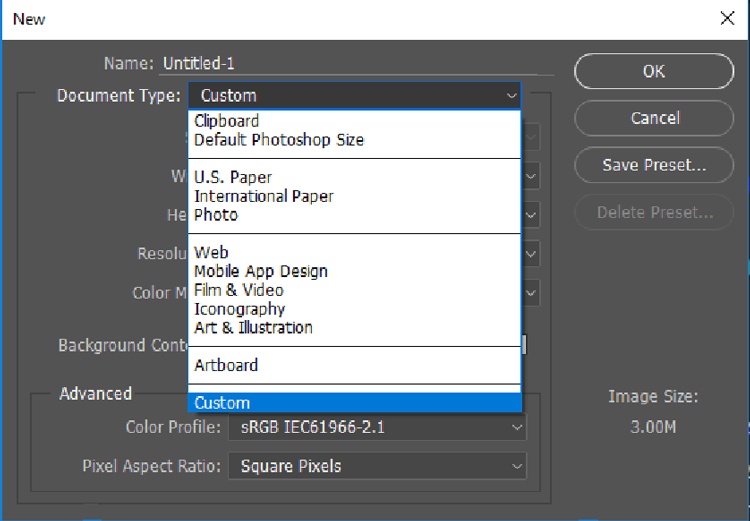
Task: Select Film & Video option
Action: coord(354,290)
